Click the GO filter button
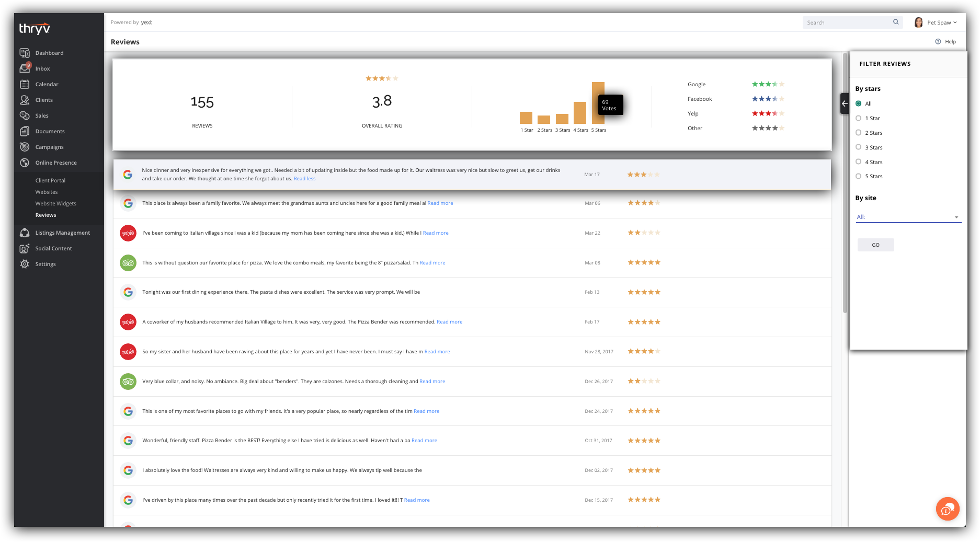This screenshot has height=542, width=980. pos(875,245)
